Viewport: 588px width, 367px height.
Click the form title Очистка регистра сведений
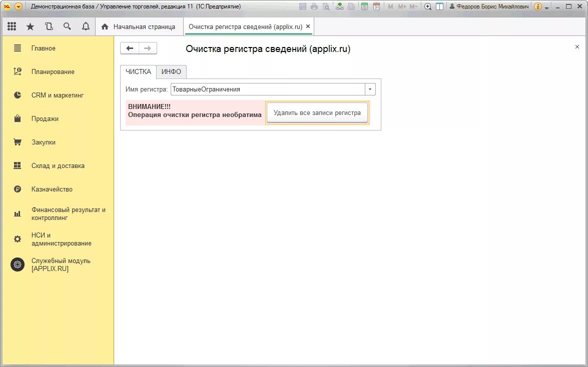pyautogui.click(x=268, y=48)
